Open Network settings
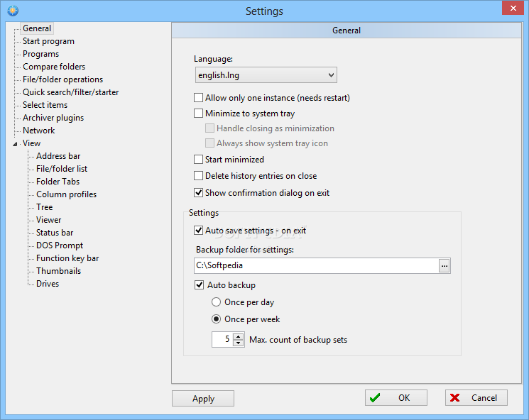529x420 pixels. coord(39,131)
